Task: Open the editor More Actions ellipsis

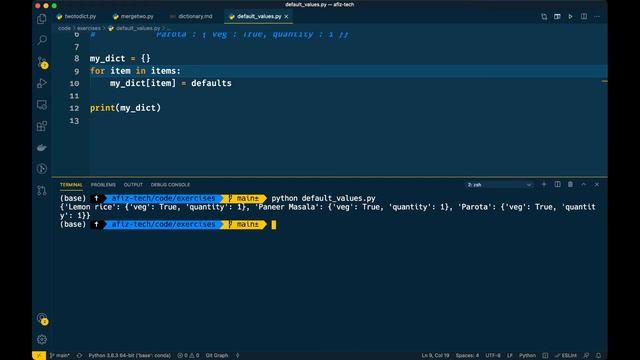Action: click(597, 17)
